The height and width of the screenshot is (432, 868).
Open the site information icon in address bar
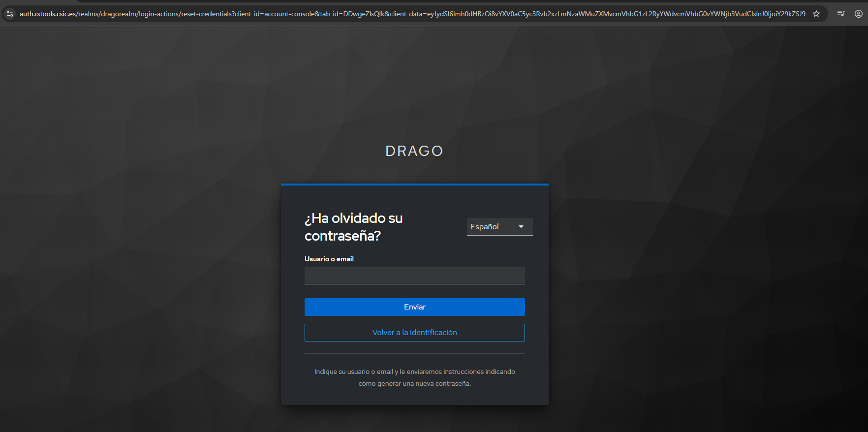pos(10,14)
